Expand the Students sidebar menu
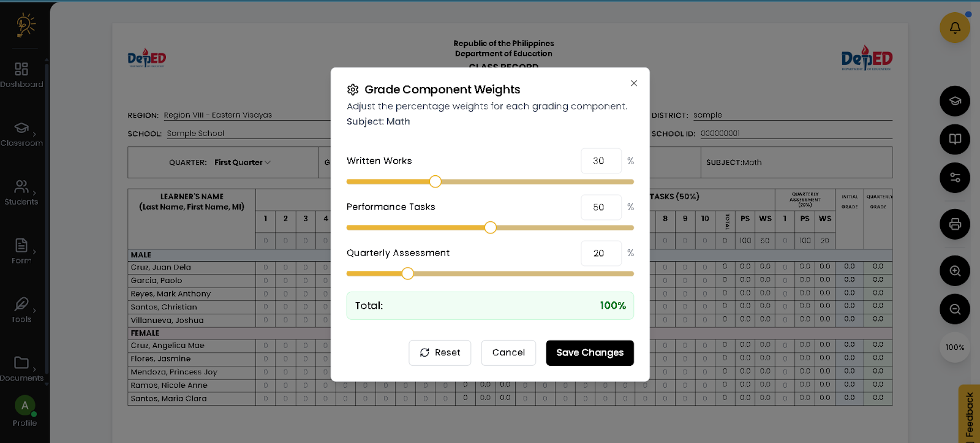This screenshot has height=443, width=980. coord(21,192)
